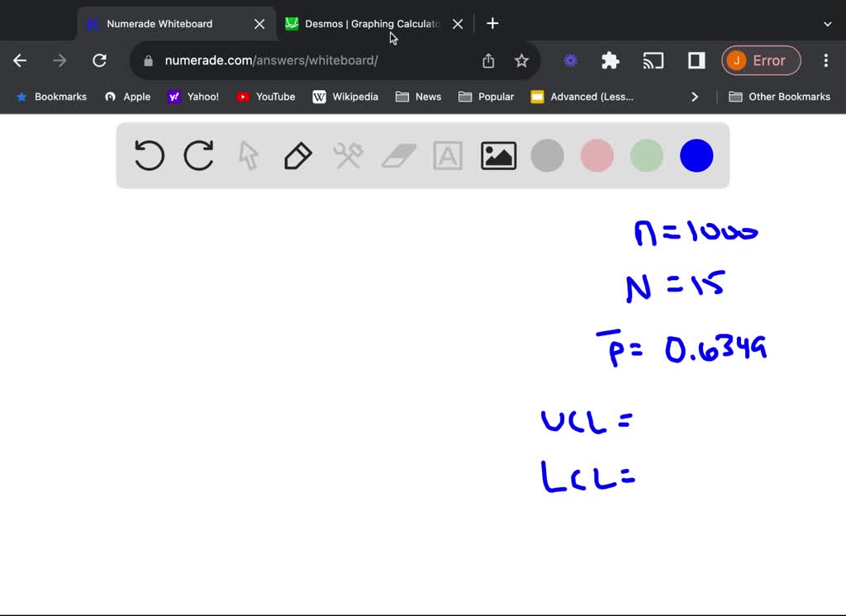Screen dimensions: 846x616
Task: Click the Cast icon in the browser toolbar
Action: tap(654, 60)
